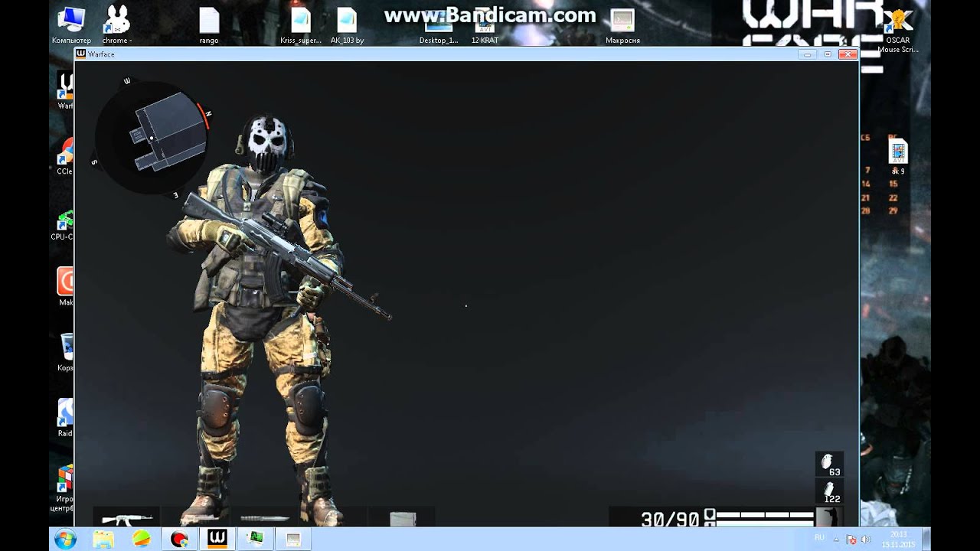The width and height of the screenshot is (980, 551).
Task: Open the Raid desktop shortcut
Action: point(65,418)
